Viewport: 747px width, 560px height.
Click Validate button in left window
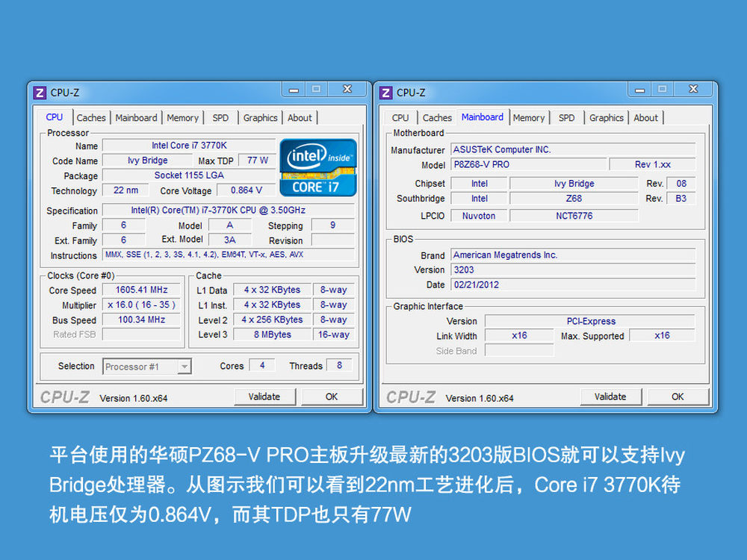pyautogui.click(x=264, y=396)
